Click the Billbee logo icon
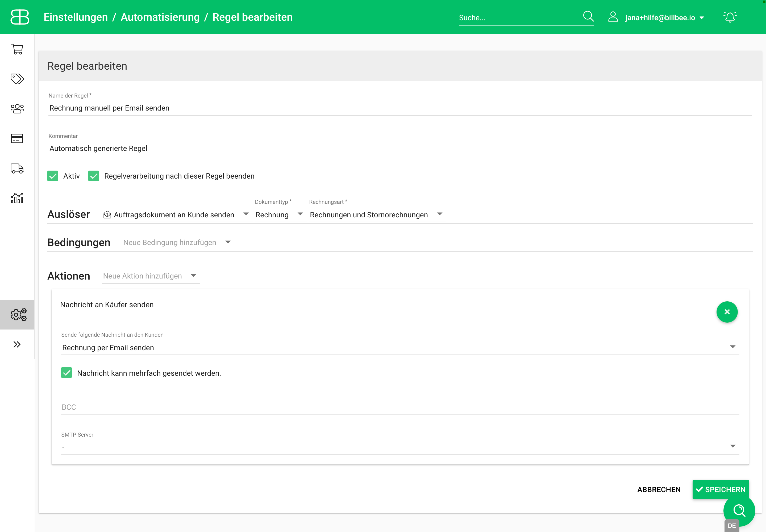Image resolution: width=766 pixels, height=532 pixels. [20, 17]
